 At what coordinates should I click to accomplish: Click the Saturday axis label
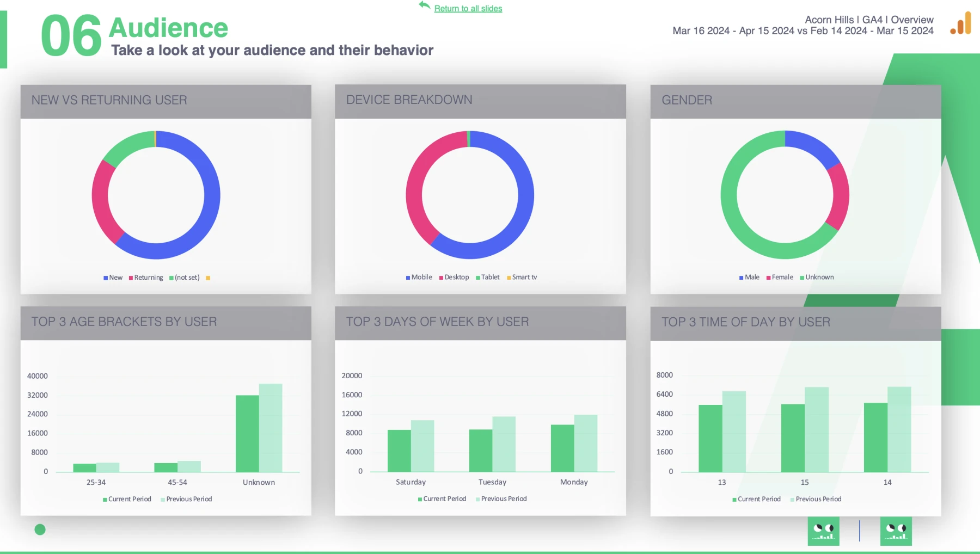tap(411, 482)
